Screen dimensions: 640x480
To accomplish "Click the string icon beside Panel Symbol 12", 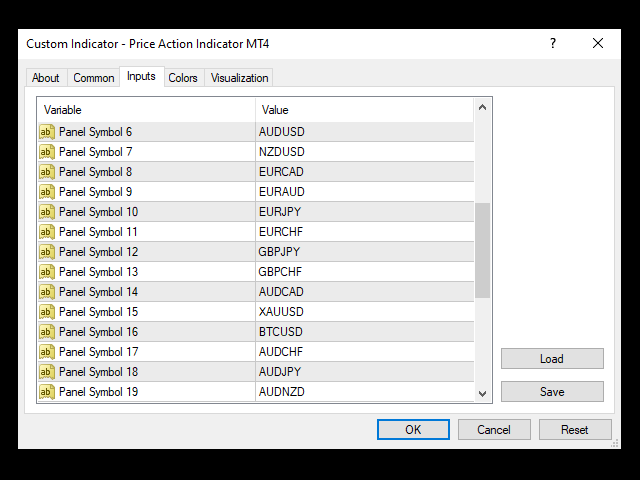I will click(47, 252).
